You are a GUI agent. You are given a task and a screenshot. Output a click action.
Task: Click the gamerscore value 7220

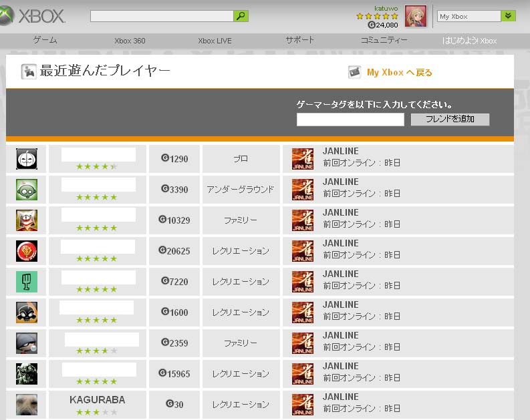click(x=179, y=282)
